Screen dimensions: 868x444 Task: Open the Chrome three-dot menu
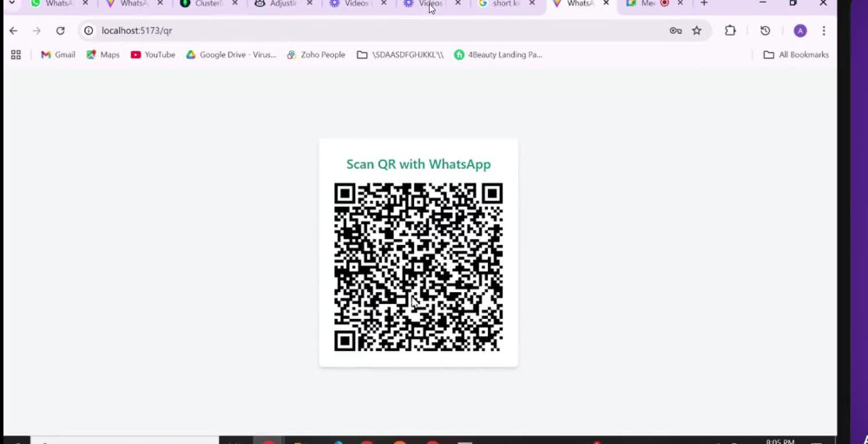(824, 31)
